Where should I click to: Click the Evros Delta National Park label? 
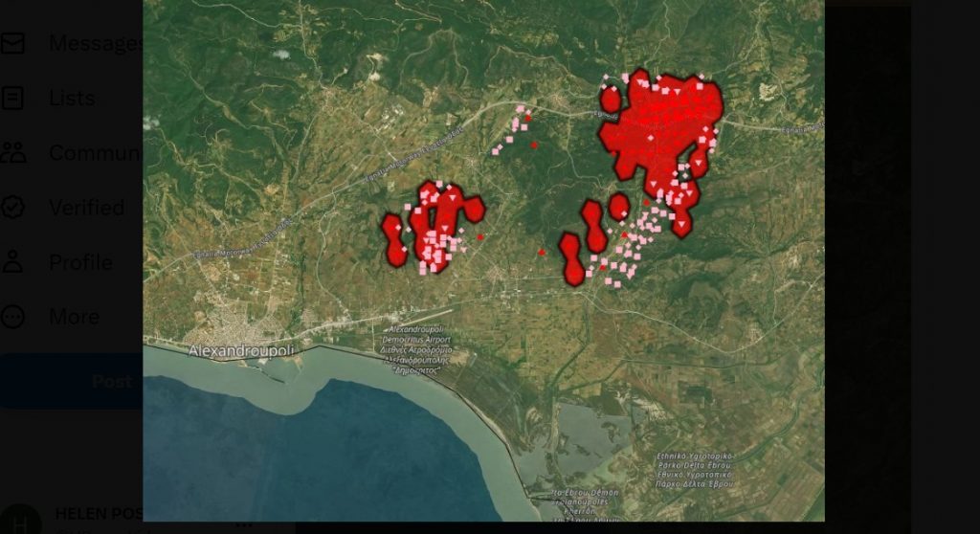pyautogui.click(x=695, y=469)
